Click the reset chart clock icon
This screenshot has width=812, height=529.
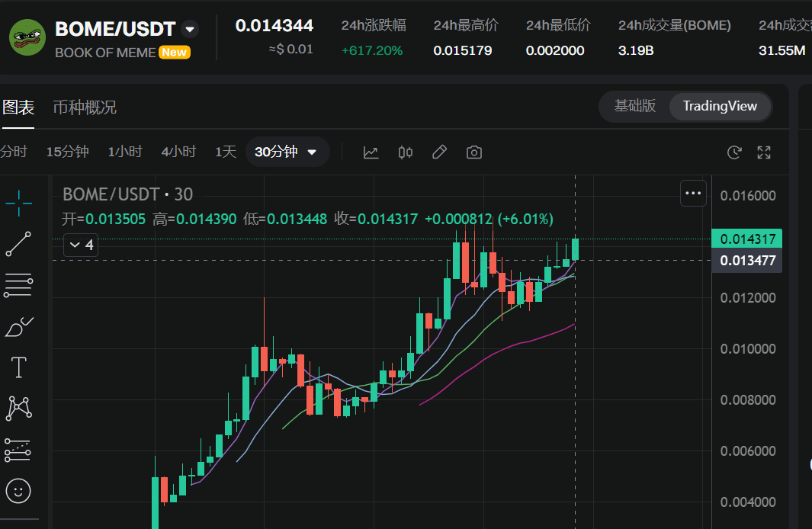(x=734, y=152)
